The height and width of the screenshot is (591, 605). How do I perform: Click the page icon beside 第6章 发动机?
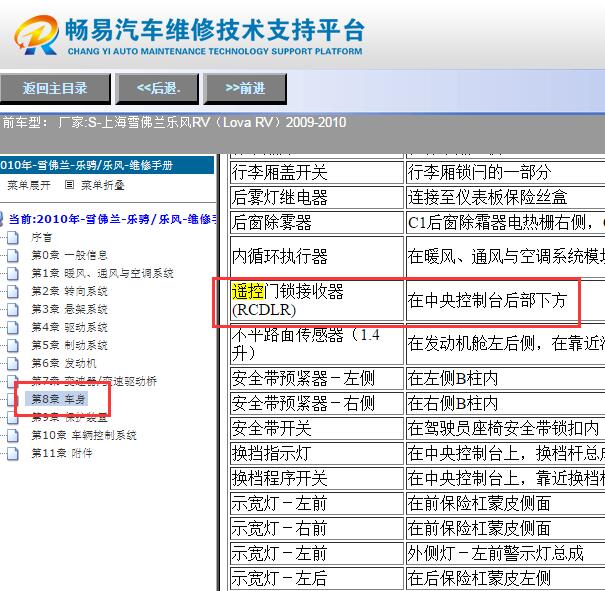(13, 363)
